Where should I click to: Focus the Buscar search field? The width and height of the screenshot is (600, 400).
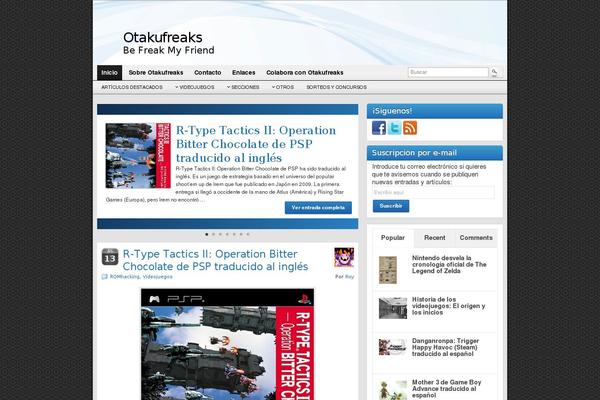pyautogui.click(x=448, y=72)
